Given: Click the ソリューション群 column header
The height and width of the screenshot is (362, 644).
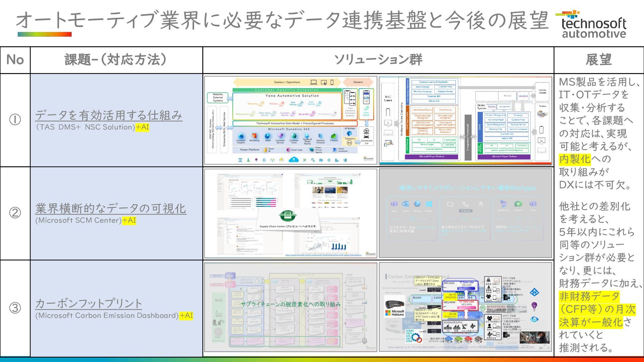Looking at the screenshot, I should (x=378, y=60).
